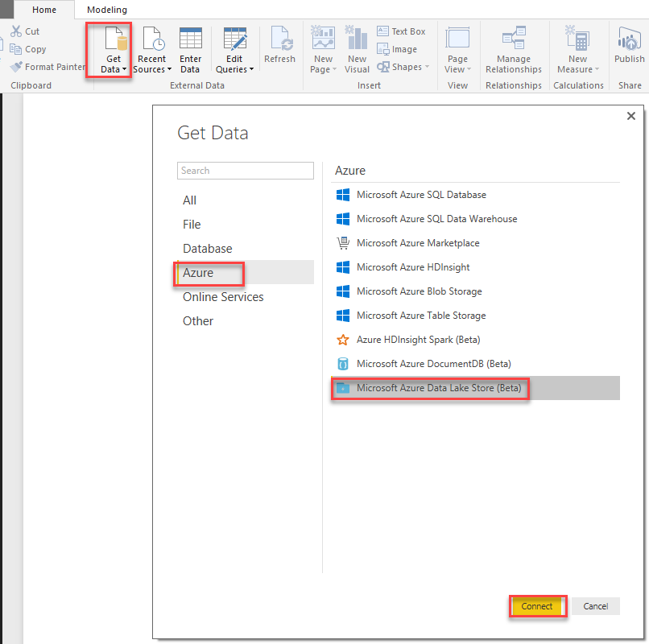Image resolution: width=649 pixels, height=644 pixels.
Task: Expand the Edit Queries dropdown
Action: [234, 50]
